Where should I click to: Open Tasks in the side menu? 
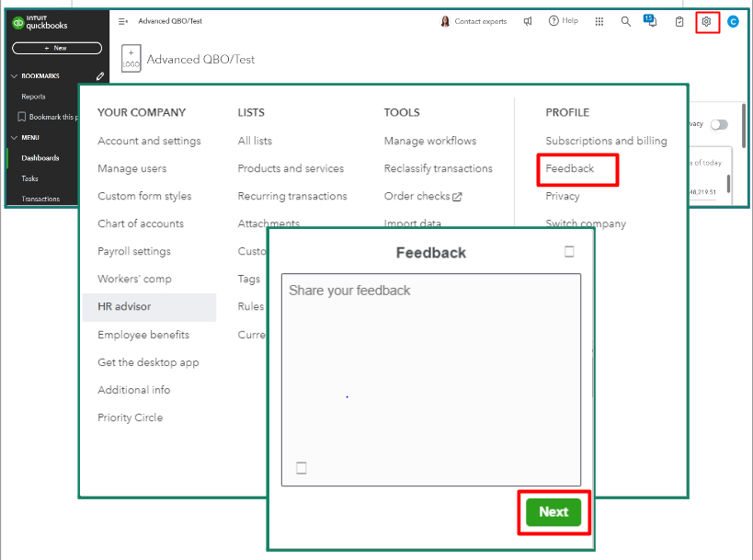tap(29, 178)
